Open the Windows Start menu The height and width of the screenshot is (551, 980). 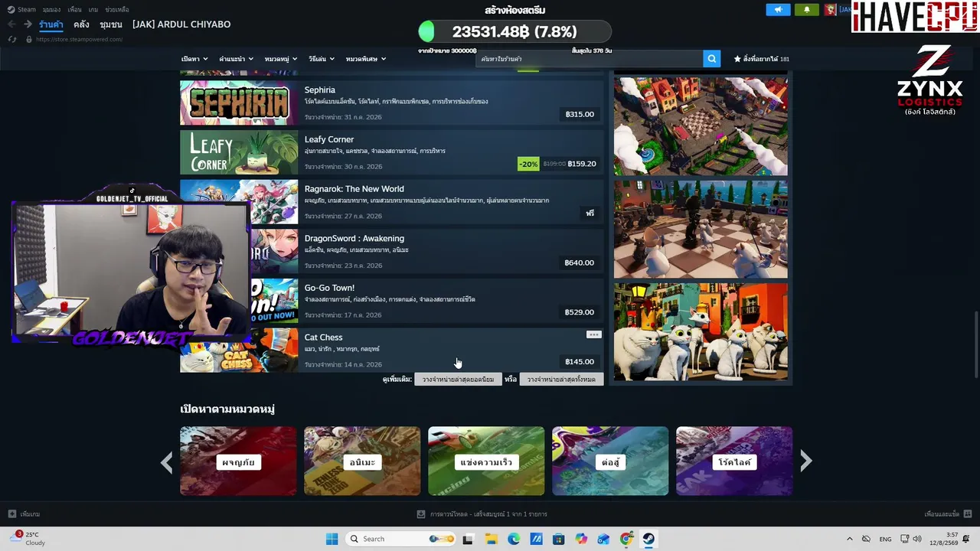(332, 539)
